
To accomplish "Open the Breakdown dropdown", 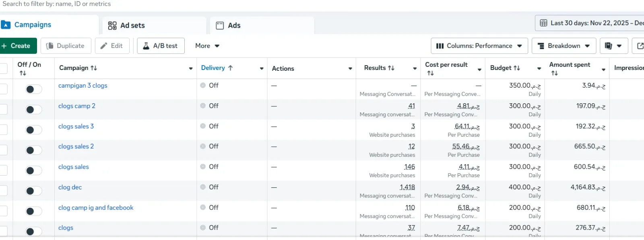I will pyautogui.click(x=564, y=46).
